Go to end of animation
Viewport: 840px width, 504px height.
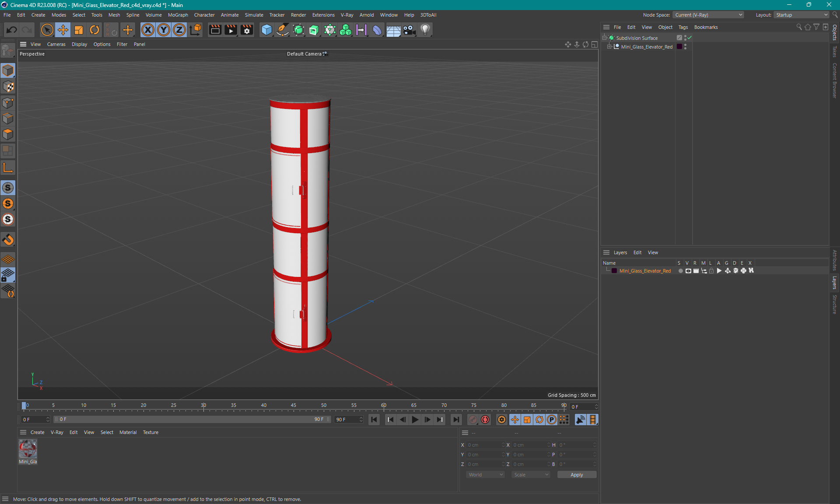pos(456,420)
